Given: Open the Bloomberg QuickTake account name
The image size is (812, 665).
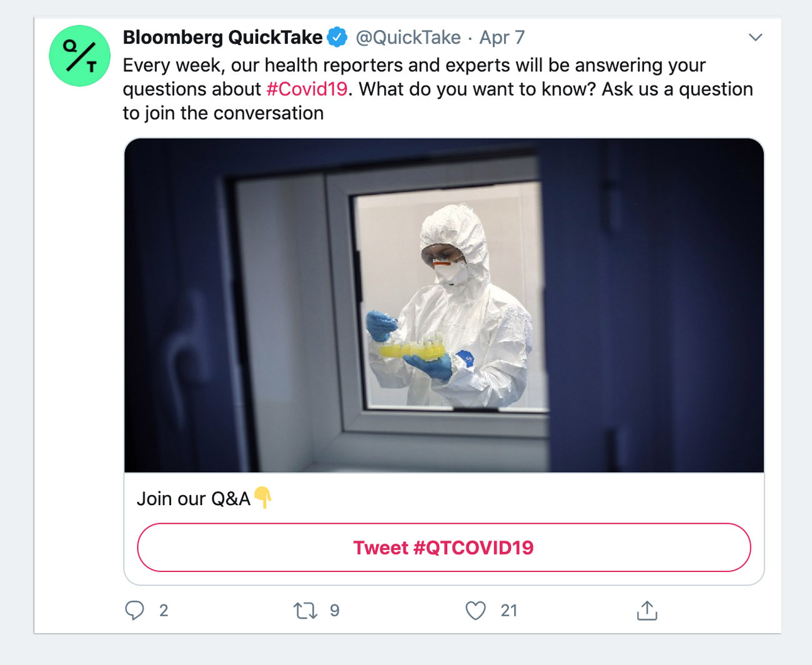Looking at the screenshot, I should pyautogui.click(x=222, y=37).
